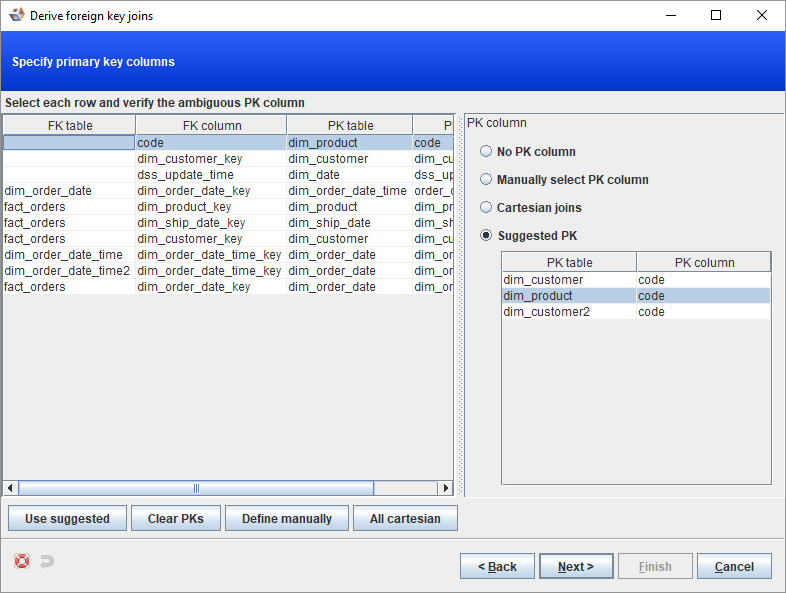
Task: Maximize the Derive foreign key joins window
Action: point(716,15)
